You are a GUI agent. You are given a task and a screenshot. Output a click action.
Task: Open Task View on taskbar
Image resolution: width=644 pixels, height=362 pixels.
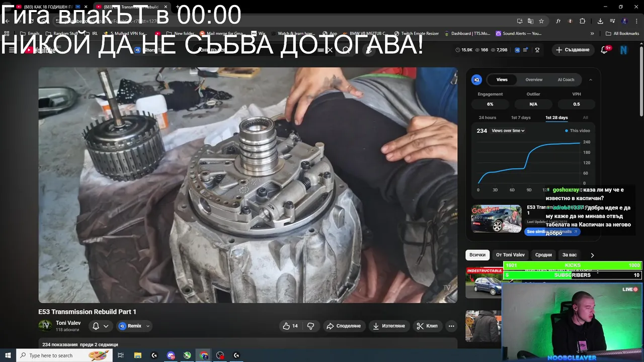(121, 355)
